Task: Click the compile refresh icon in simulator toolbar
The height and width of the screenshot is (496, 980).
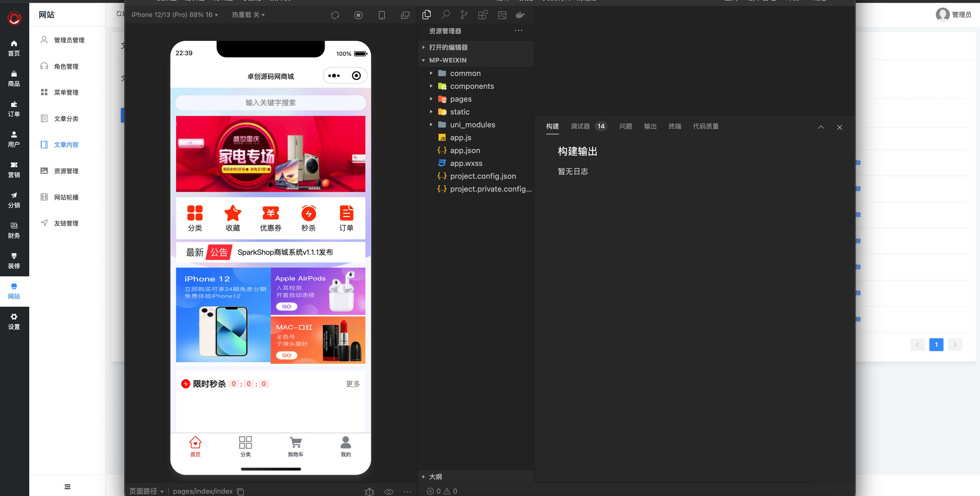Action: pos(335,15)
